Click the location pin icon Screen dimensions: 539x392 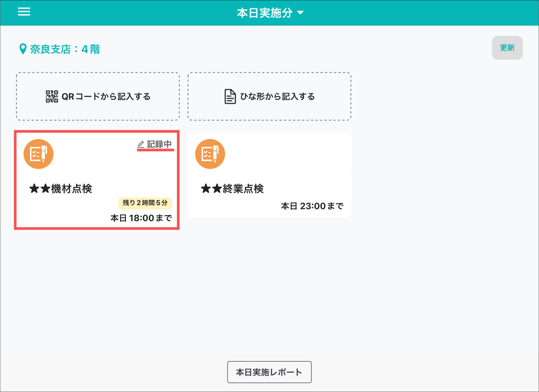[x=23, y=49]
